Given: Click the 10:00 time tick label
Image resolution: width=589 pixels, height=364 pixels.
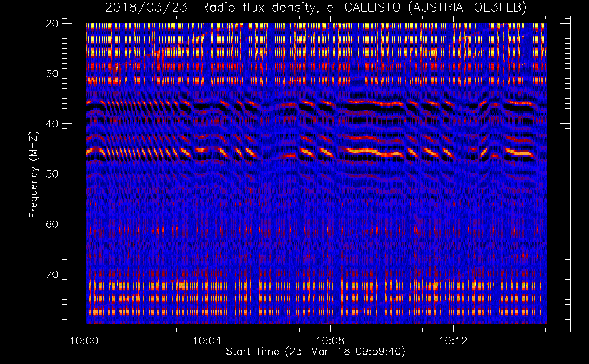Looking at the screenshot, I should pyautogui.click(x=84, y=341).
